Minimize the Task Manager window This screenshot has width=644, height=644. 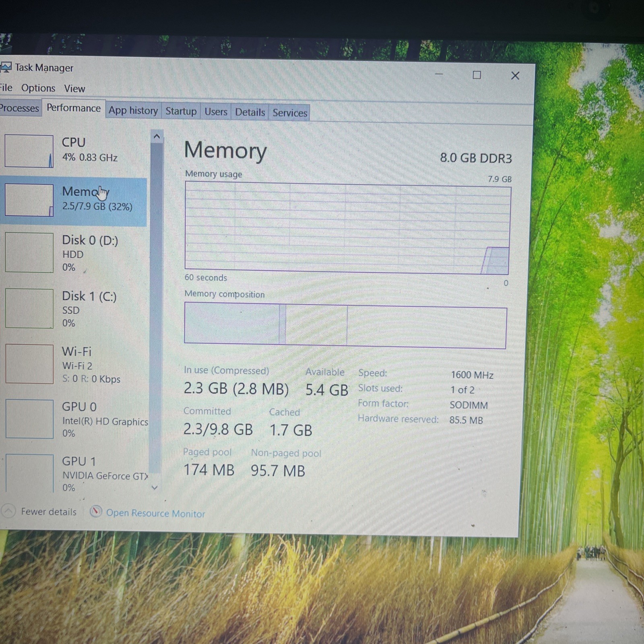tap(439, 74)
